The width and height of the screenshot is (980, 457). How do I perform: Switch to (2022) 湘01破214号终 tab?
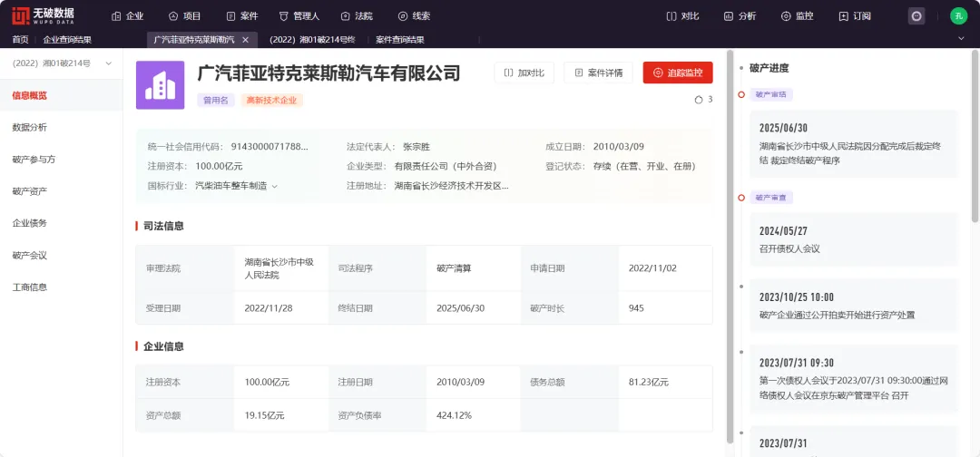click(x=312, y=39)
